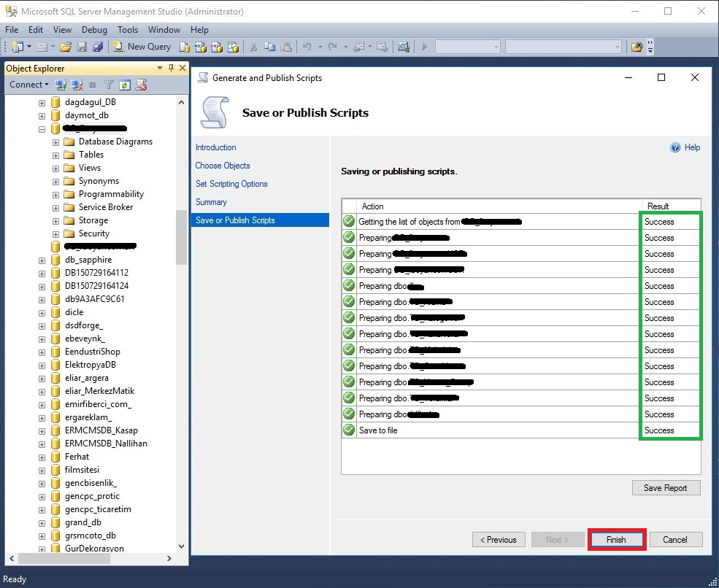
Task: Click the Result column header
Action: coord(671,206)
